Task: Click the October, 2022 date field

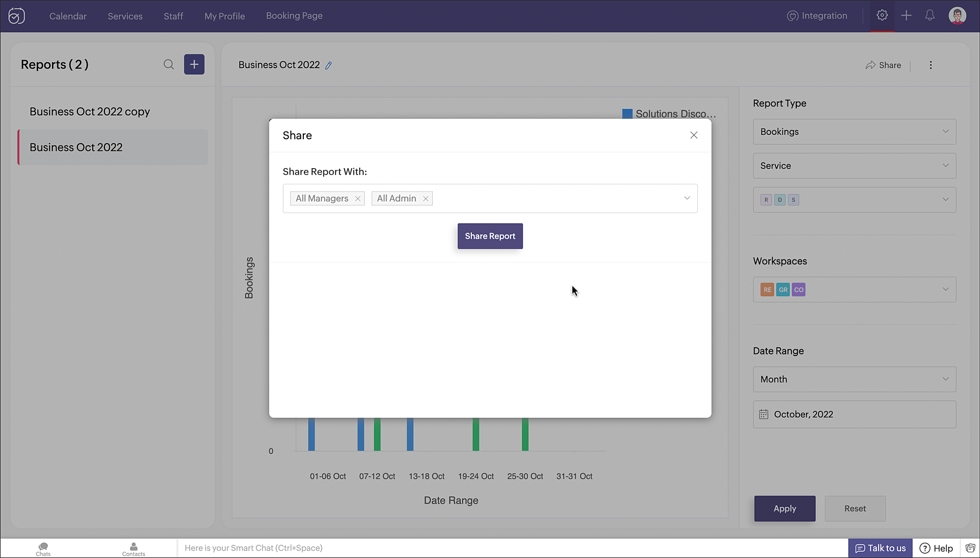Action: (x=854, y=414)
